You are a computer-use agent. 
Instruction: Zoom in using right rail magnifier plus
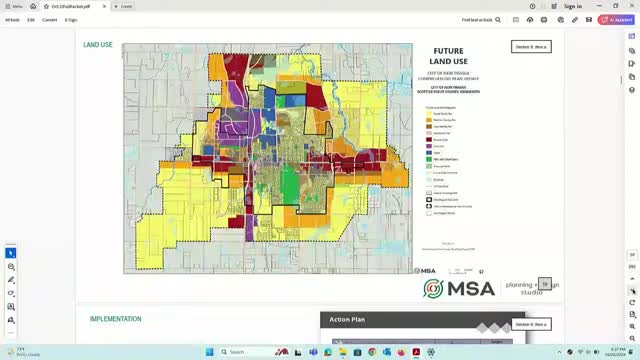point(632,327)
